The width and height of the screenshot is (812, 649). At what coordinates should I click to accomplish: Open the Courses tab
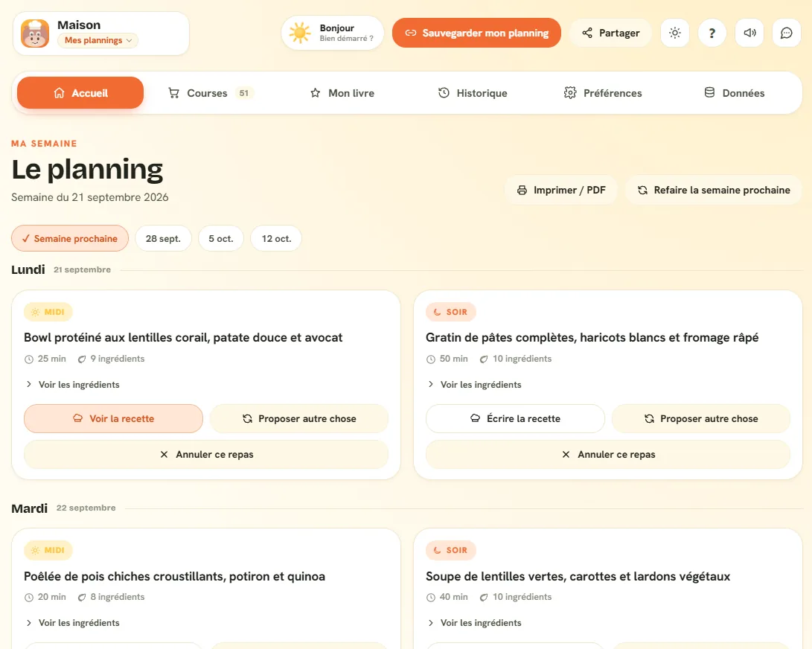coord(211,93)
